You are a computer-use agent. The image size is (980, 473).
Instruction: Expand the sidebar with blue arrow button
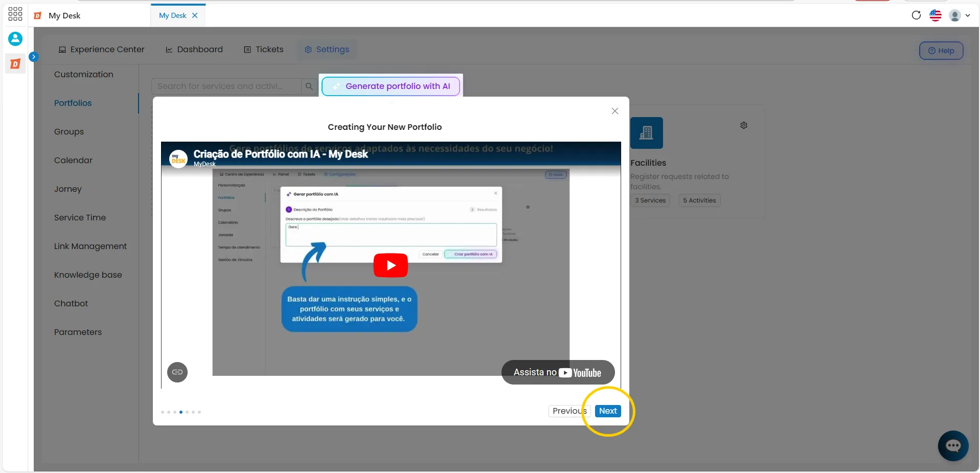(34, 57)
